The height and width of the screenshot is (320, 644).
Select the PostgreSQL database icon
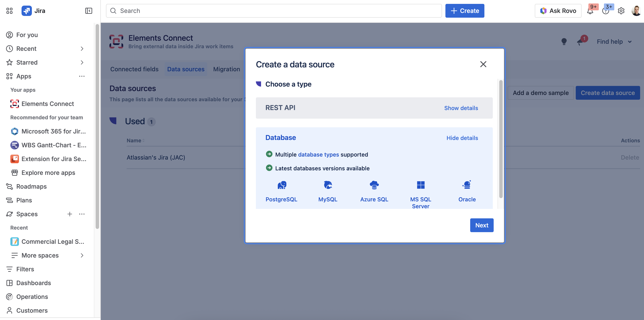(282, 185)
